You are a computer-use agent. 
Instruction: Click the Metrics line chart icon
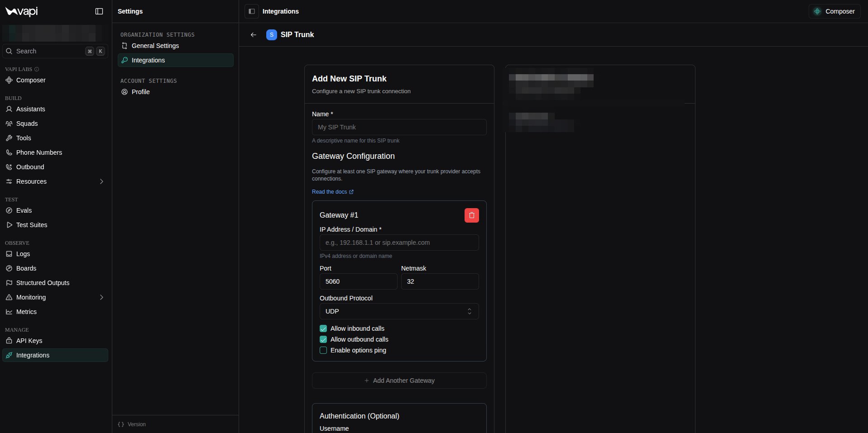(x=9, y=312)
